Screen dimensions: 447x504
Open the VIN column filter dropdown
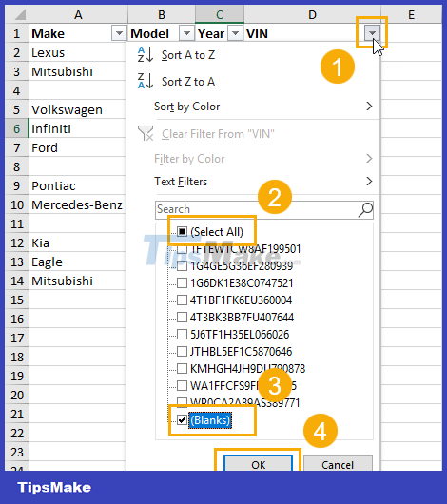tap(372, 33)
